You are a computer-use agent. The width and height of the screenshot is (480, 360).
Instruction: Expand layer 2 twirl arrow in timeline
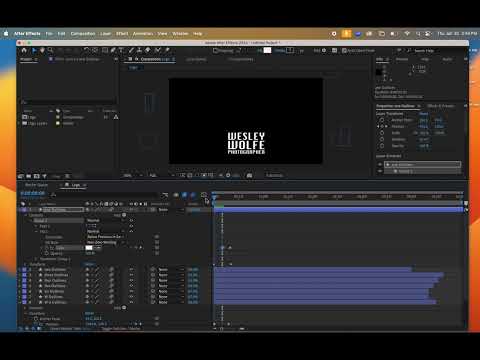pyautogui.click(x=19, y=269)
